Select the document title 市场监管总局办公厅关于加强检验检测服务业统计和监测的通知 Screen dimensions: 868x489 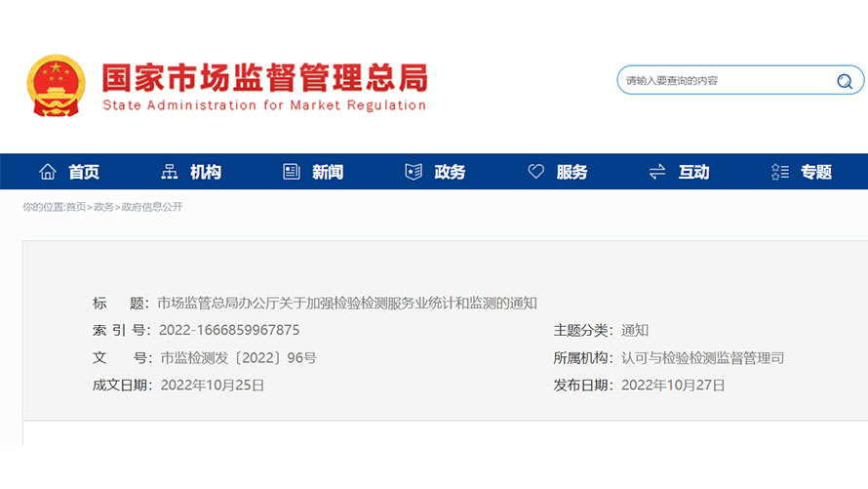click(x=347, y=303)
